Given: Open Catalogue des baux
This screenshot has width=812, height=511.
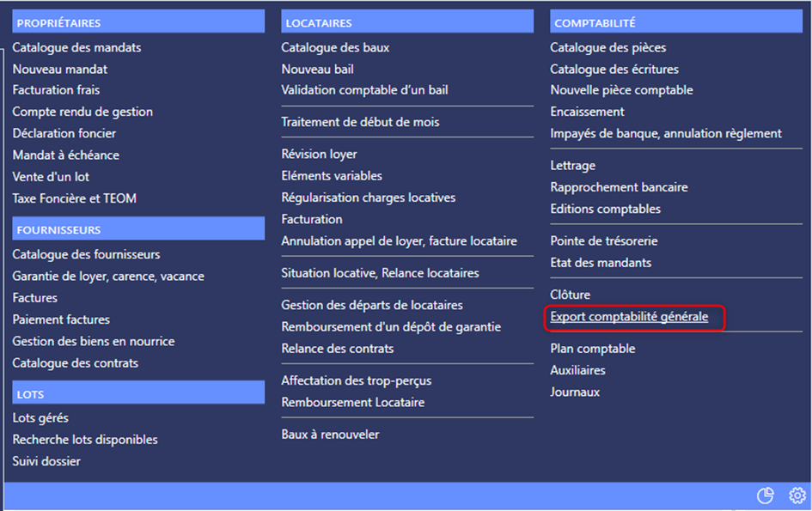Looking at the screenshot, I should coord(335,47).
